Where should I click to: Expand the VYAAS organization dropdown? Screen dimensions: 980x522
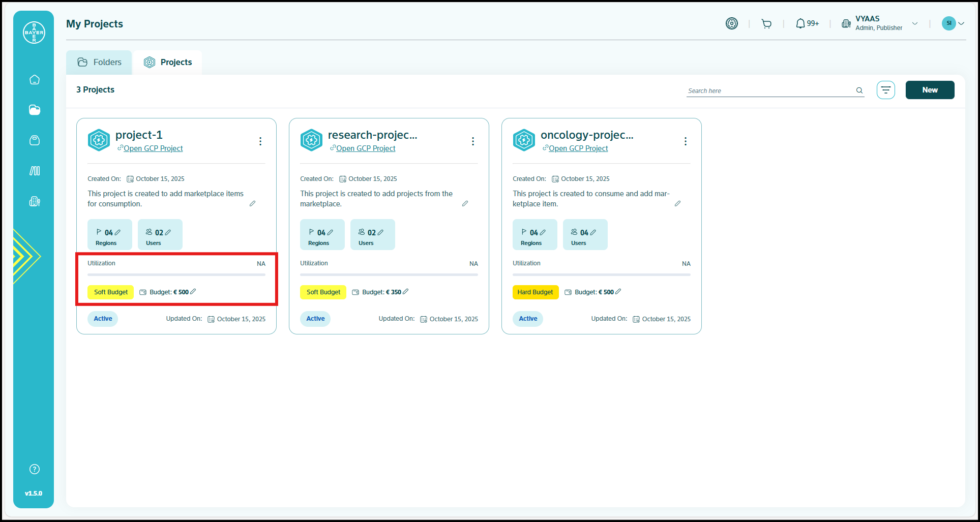915,23
